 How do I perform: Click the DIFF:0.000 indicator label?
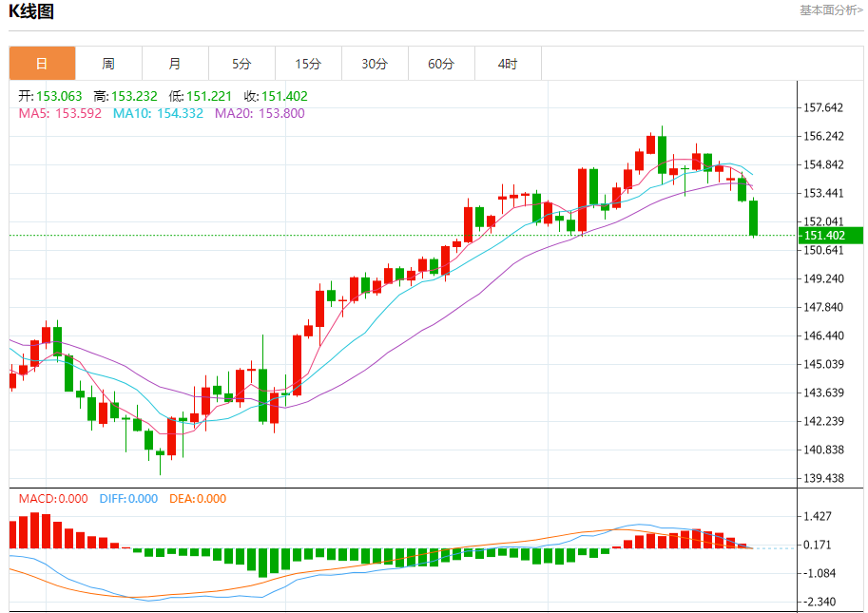128,498
